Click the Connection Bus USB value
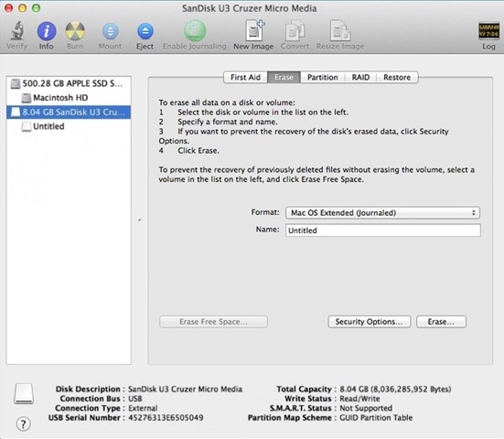This screenshot has width=504, height=439. [135, 399]
